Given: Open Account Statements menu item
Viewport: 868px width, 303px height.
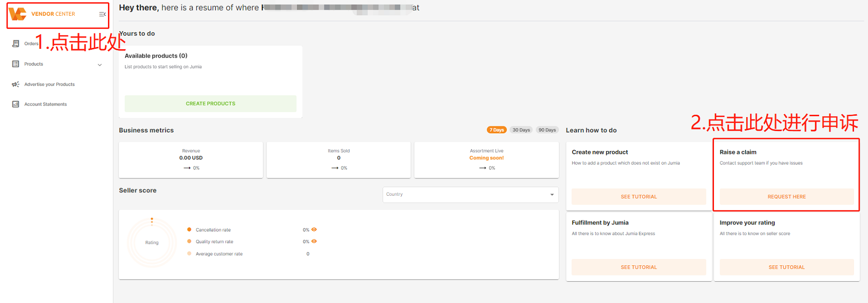Looking at the screenshot, I should pyautogui.click(x=46, y=105).
